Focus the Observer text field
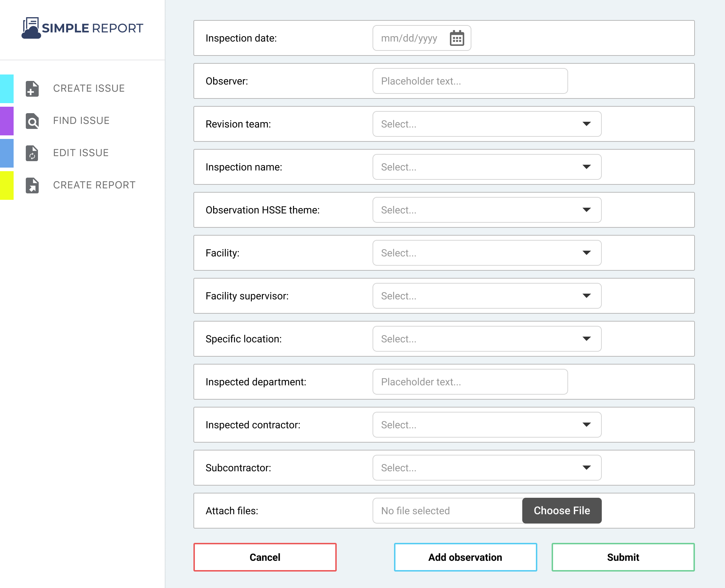Viewport: 725px width, 588px height. [470, 81]
